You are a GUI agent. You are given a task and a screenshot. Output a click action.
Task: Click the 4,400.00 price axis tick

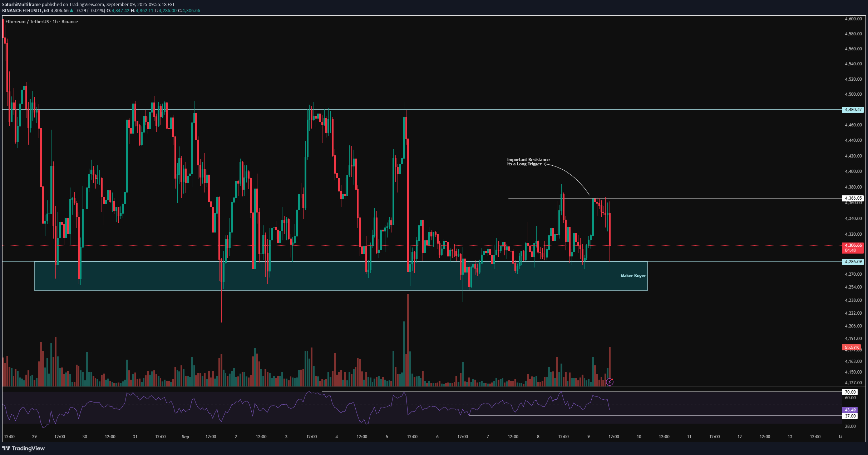(x=853, y=171)
